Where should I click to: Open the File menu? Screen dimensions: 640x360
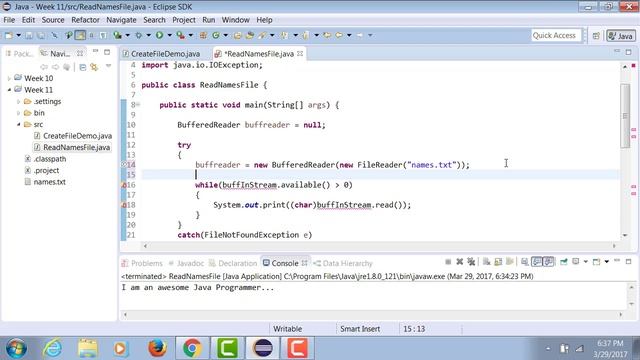tap(9, 20)
